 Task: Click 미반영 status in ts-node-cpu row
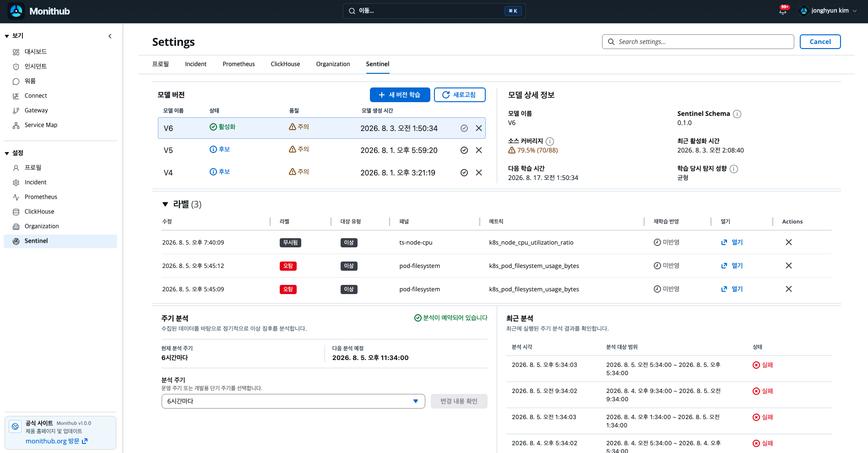[666, 242]
